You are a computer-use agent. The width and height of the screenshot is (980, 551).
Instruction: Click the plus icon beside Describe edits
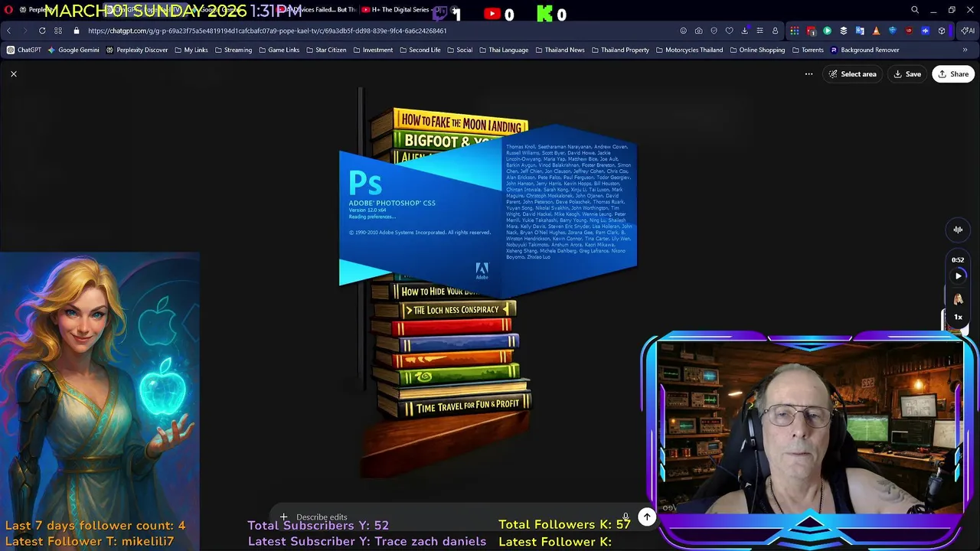point(283,517)
